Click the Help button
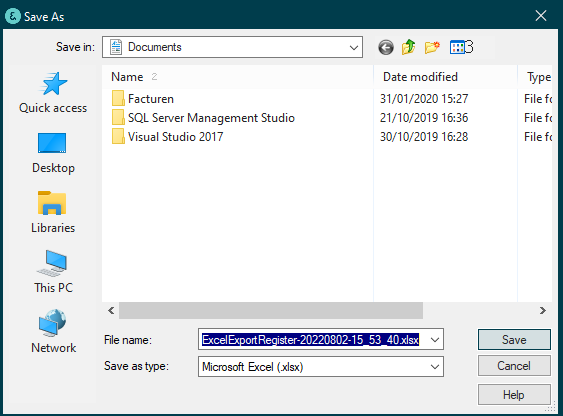This screenshot has width=563, height=416. [514, 395]
